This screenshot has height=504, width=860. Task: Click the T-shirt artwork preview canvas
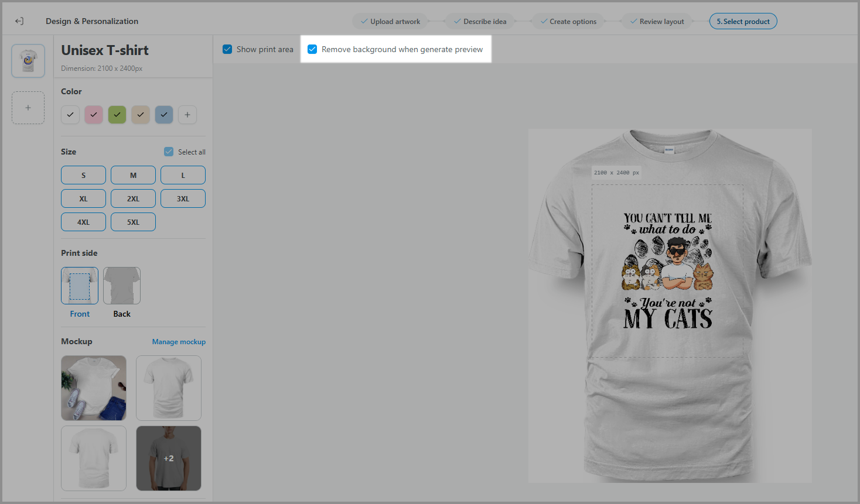click(x=670, y=306)
